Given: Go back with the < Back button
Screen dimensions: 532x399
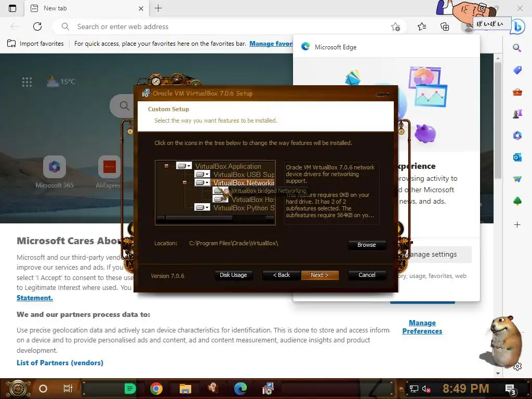Looking at the screenshot, I should 281,275.
